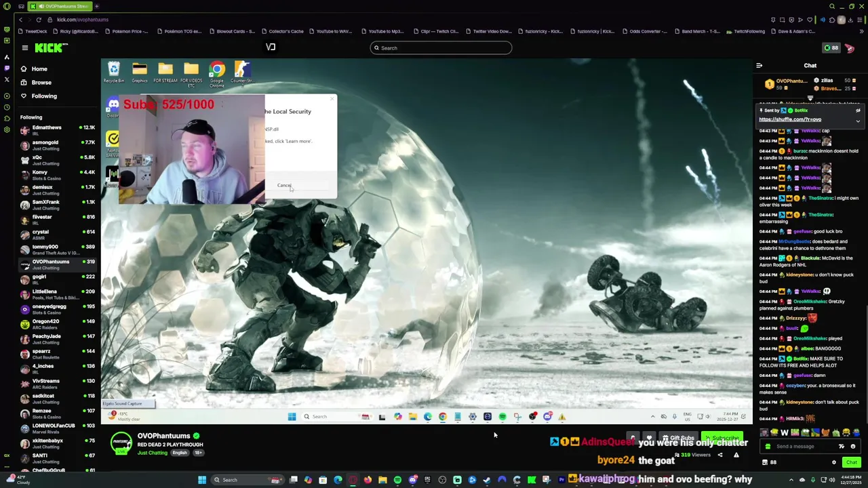Open the Kick hamburger sidebar menu
This screenshot has height=488, width=868.
tap(25, 47)
